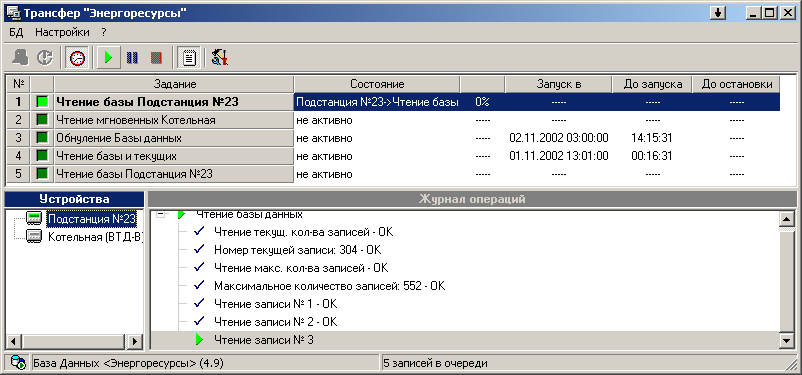
Task: Click launch time 02.11.2002 03:00:00
Action: 559,138
